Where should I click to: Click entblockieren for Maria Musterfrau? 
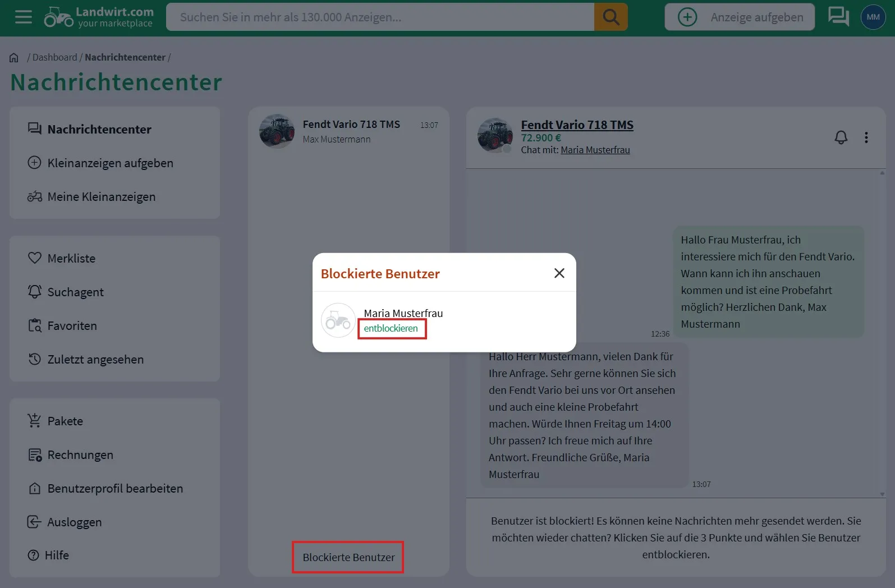coord(391,328)
